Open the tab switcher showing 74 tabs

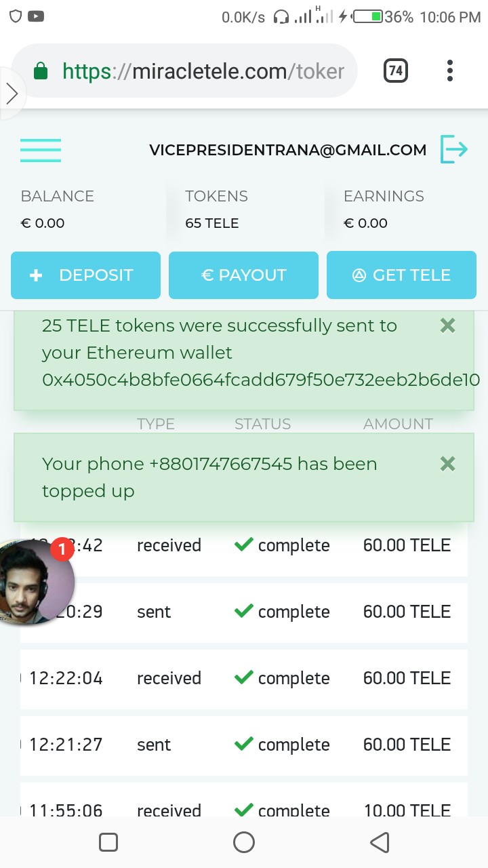(396, 71)
